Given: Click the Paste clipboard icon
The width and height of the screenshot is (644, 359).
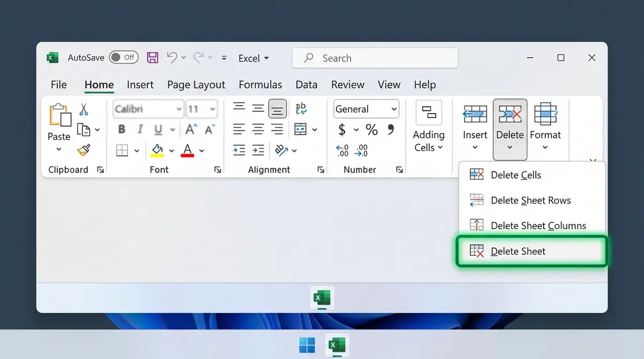Looking at the screenshot, I should (59, 115).
